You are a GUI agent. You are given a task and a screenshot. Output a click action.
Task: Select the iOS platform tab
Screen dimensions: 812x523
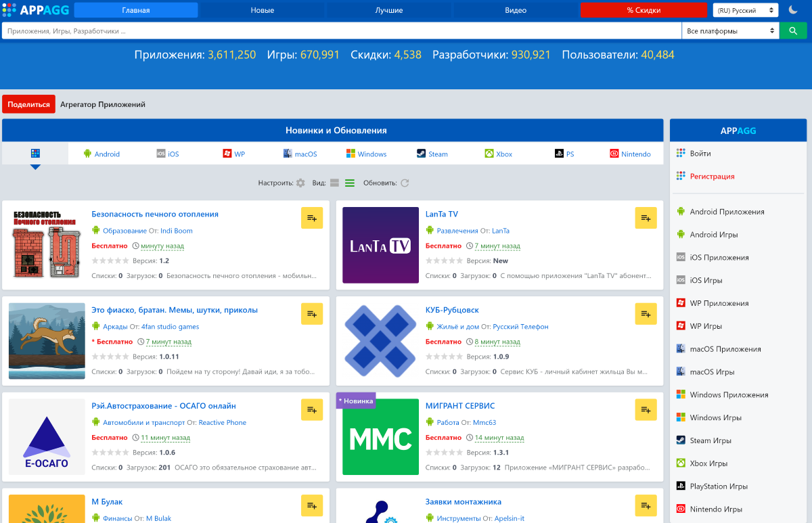click(x=168, y=154)
